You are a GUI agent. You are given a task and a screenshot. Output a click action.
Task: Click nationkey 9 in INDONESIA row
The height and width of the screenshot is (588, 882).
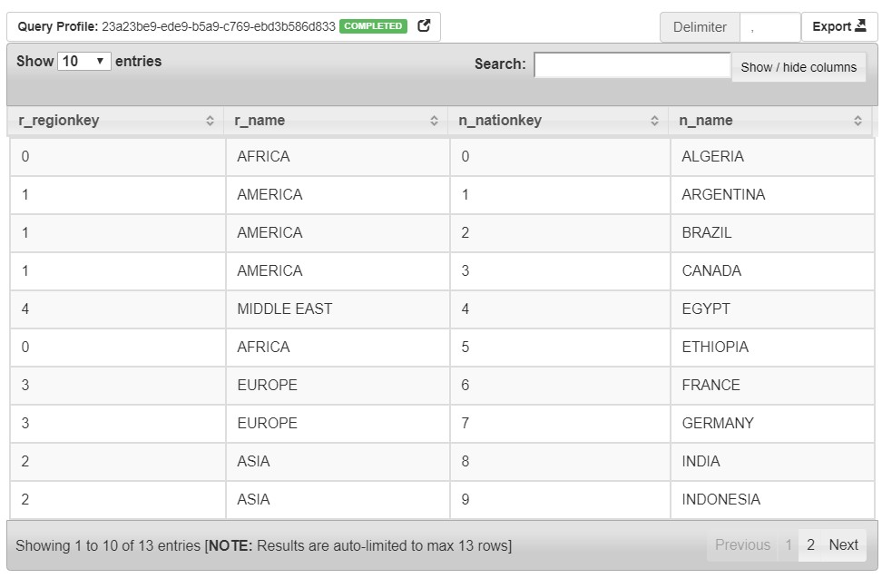coord(560,500)
